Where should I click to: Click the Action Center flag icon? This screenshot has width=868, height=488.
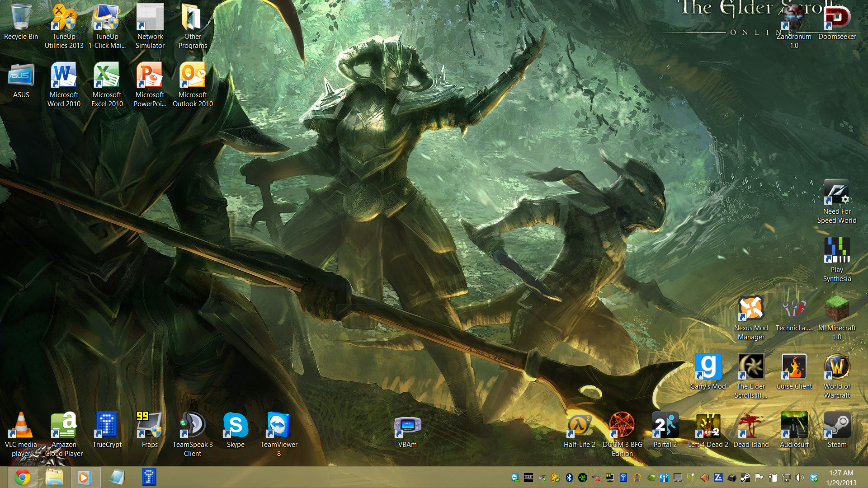[x=759, y=478]
